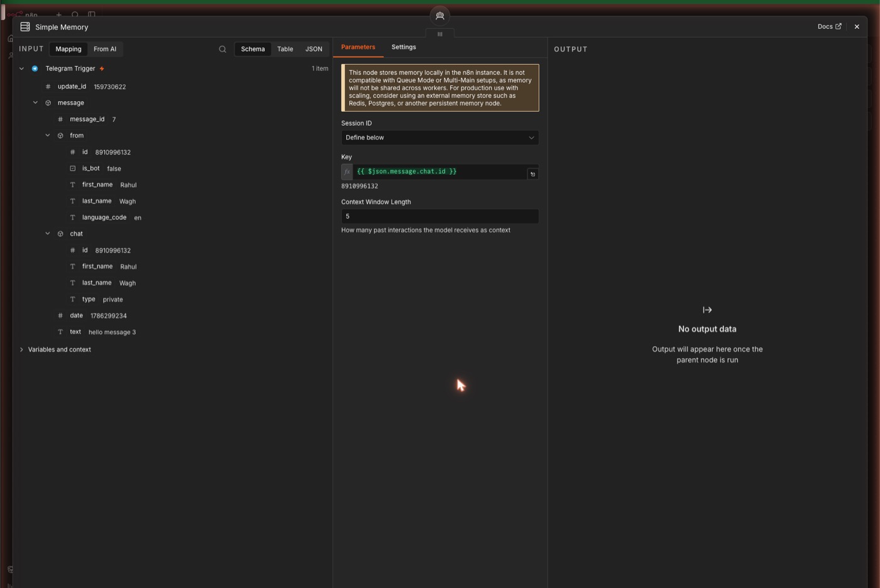Click the arrow icon above No output data
This screenshot has height=588, width=880.
pos(707,310)
